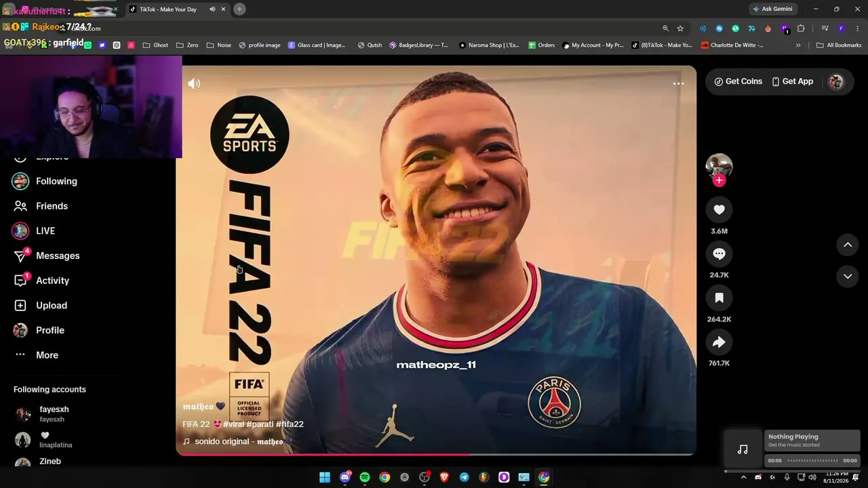868x488 pixels.
Task: Select Upload in the sidebar
Action: pyautogui.click(x=40, y=306)
